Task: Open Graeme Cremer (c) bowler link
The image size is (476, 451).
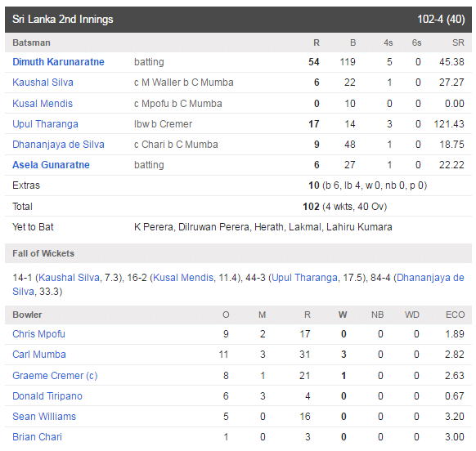Action: pos(55,376)
